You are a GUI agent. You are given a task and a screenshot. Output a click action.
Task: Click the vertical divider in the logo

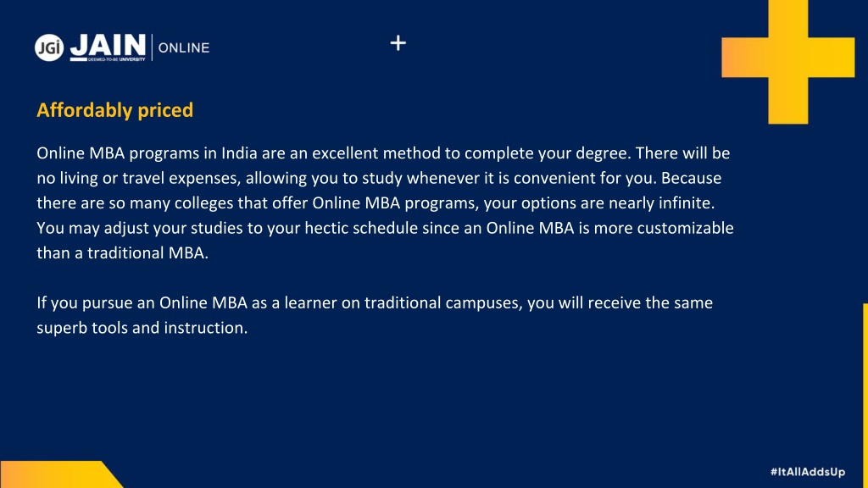coord(153,47)
